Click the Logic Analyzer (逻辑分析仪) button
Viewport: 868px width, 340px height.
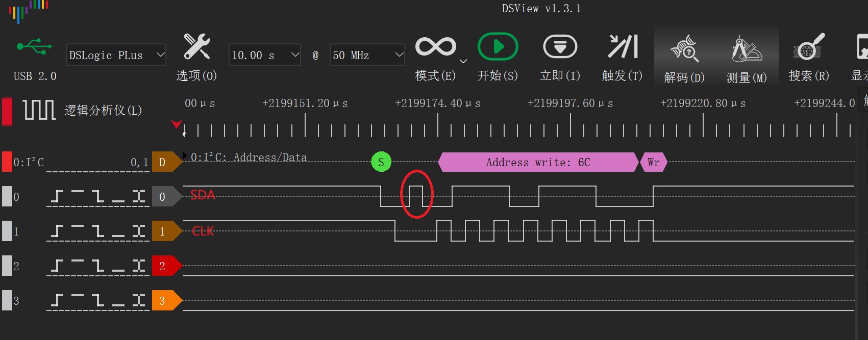tap(82, 110)
